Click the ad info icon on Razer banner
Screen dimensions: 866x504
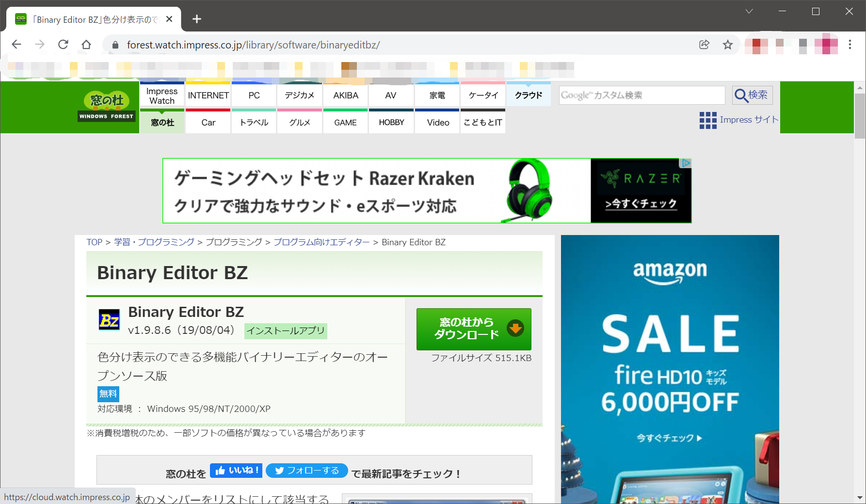click(686, 163)
